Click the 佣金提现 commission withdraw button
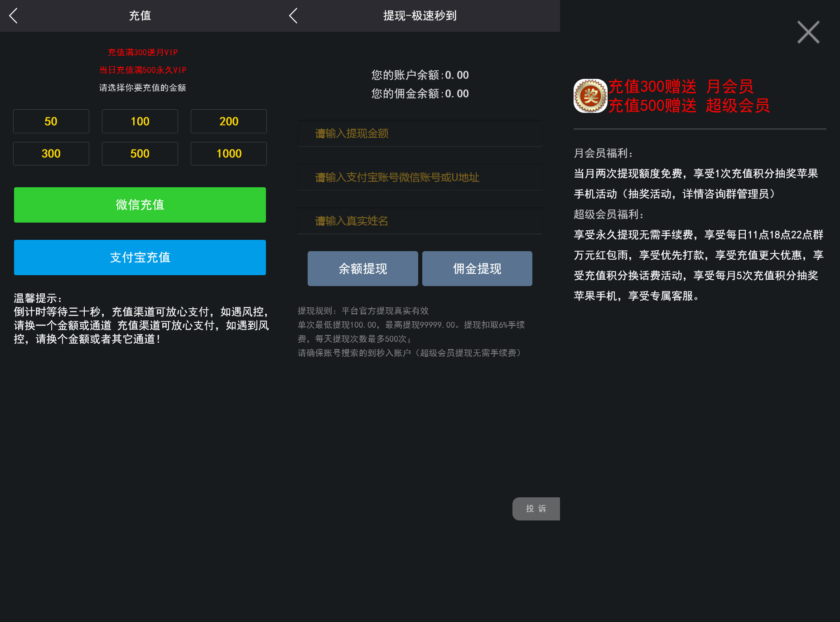Screen dimensions: 840x622 pyautogui.click(x=477, y=268)
